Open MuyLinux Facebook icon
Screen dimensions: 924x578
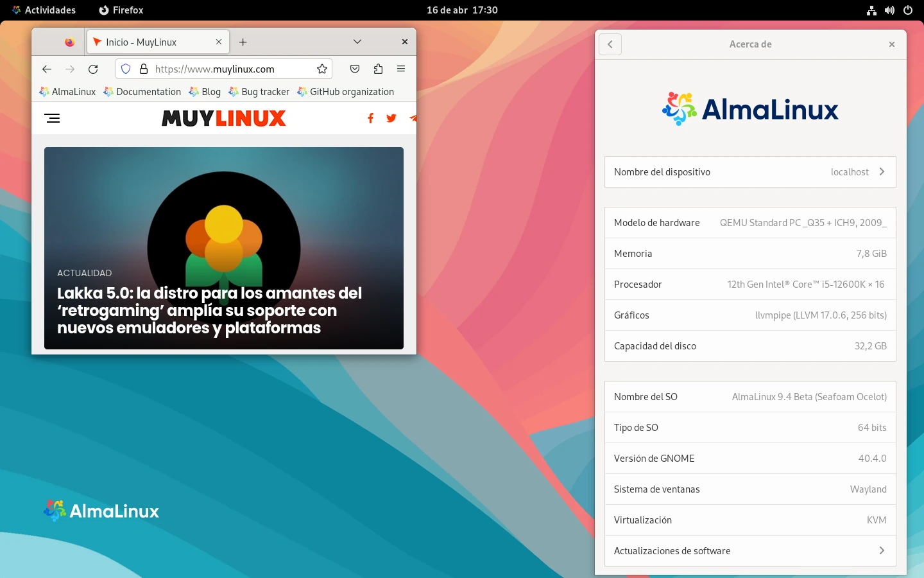tap(370, 118)
